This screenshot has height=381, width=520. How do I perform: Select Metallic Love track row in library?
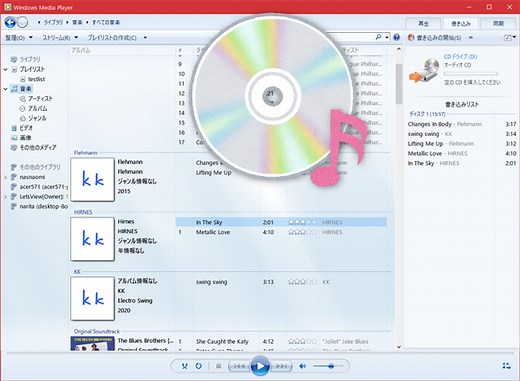[x=281, y=232]
